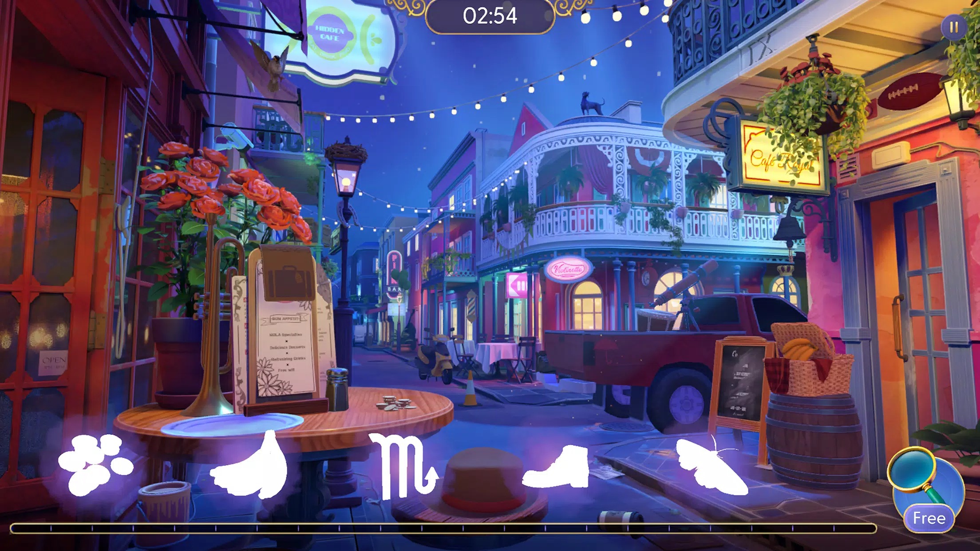Use the free magnifying glass hint
This screenshot has height=551, width=980.
[x=927, y=489]
